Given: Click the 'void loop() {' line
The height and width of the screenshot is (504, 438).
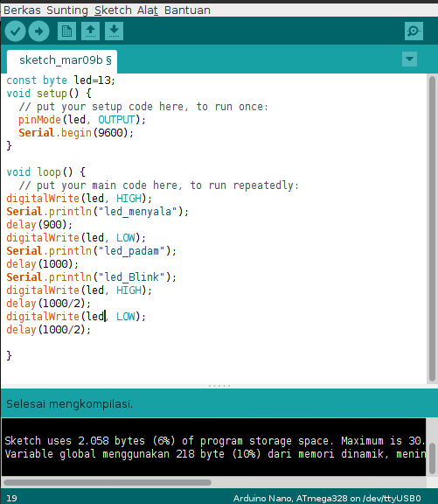Looking at the screenshot, I should tap(46, 172).
